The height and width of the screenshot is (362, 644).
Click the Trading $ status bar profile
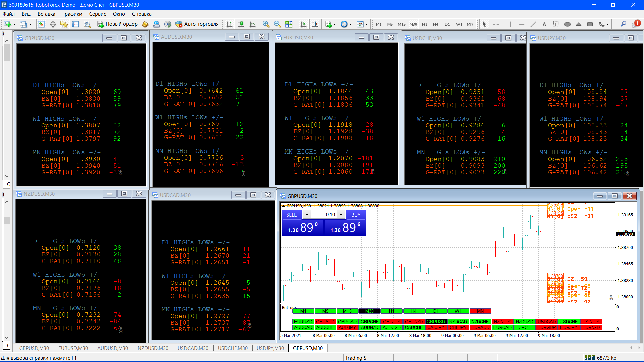[356, 358]
